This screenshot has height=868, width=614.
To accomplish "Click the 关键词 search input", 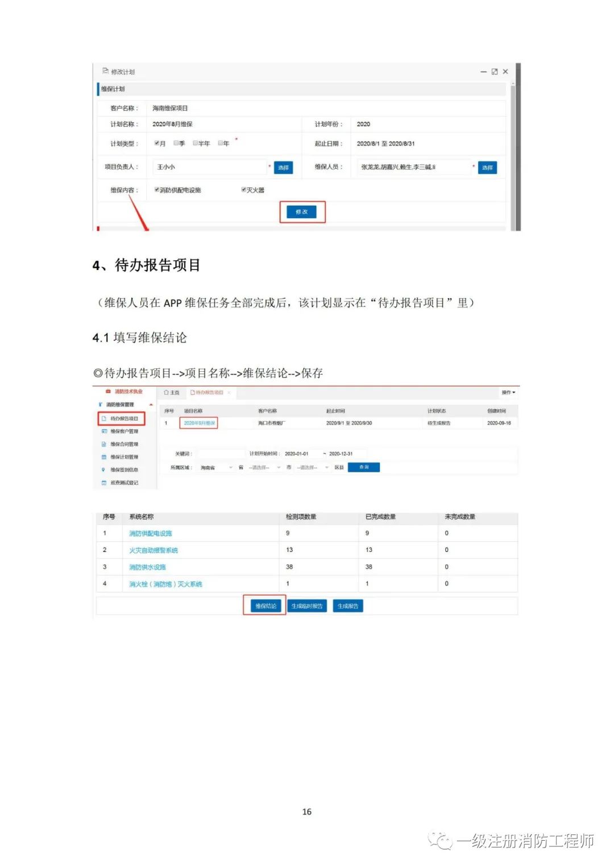I will (x=221, y=454).
